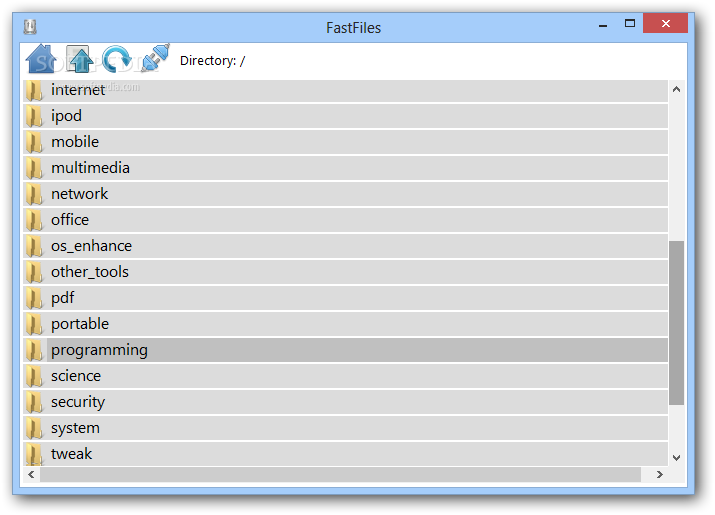Click the horizontal scrollbar right arrow
The height and width of the screenshot is (515, 715).
(x=659, y=474)
